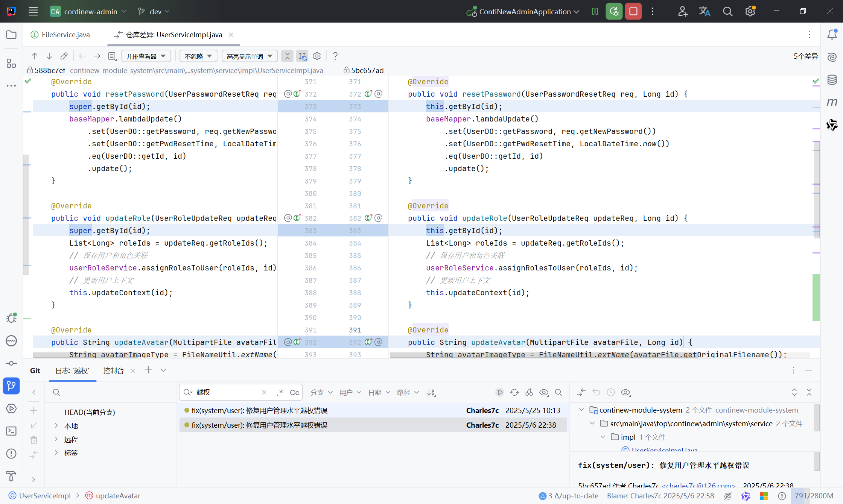Click the 791/2800M memory indicator

(x=814, y=496)
